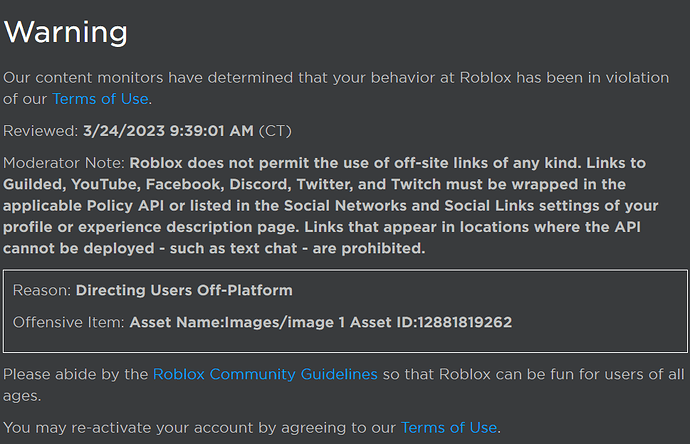690x444 pixels.
Task: Click the Please abide by the text
Action: 75,374
